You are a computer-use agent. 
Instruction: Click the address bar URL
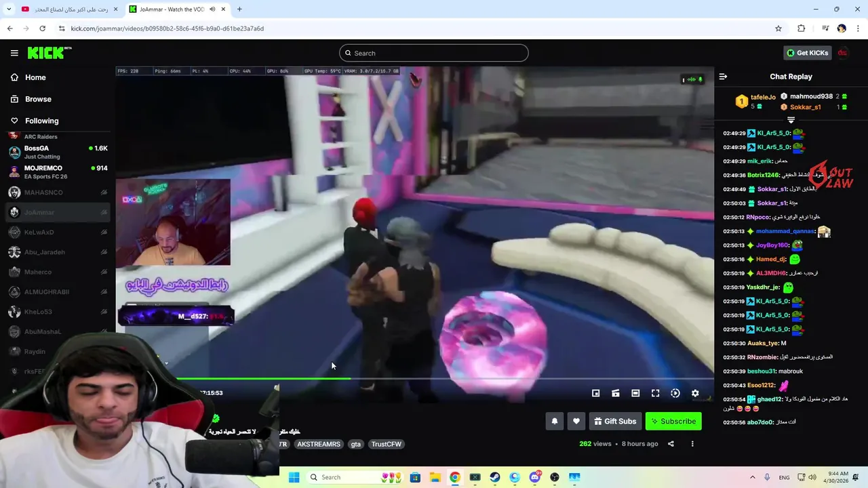tap(167, 28)
